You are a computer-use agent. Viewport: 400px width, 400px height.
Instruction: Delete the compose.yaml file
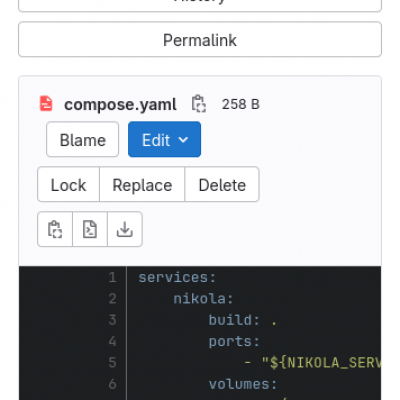pyautogui.click(x=222, y=184)
